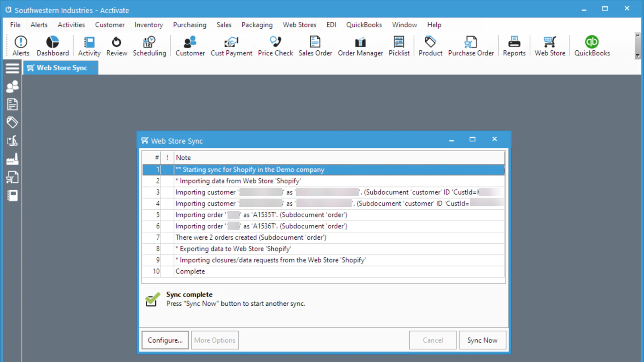Open the Purchasing menu
This screenshot has height=362, width=644.
pos(190,25)
